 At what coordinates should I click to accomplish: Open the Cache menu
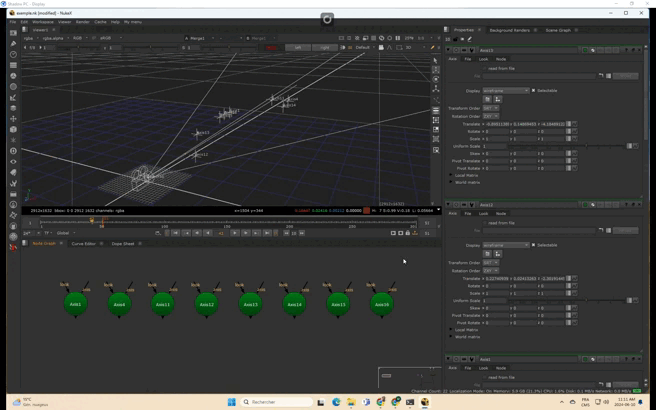pos(100,22)
